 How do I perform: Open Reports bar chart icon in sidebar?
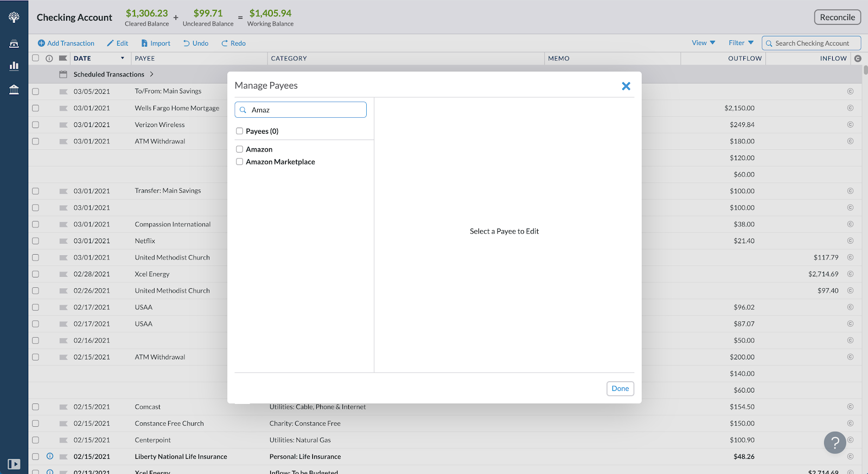click(14, 66)
